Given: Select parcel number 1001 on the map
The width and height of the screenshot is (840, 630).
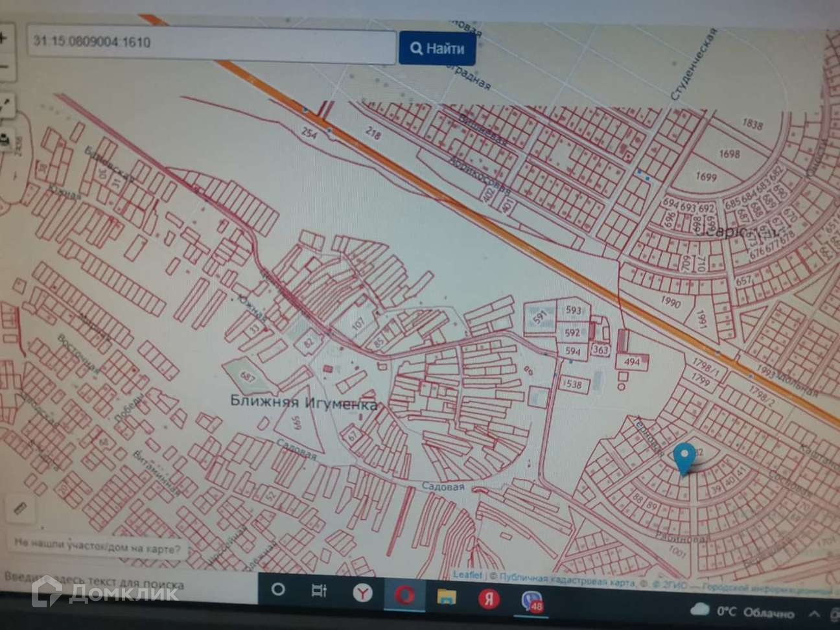Looking at the screenshot, I should click(677, 552).
